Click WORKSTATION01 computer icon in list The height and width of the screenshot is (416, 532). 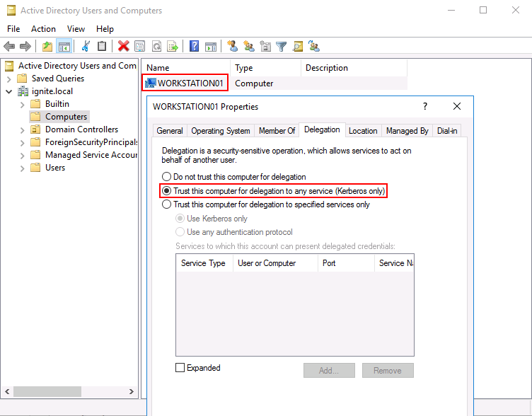pyautogui.click(x=150, y=83)
